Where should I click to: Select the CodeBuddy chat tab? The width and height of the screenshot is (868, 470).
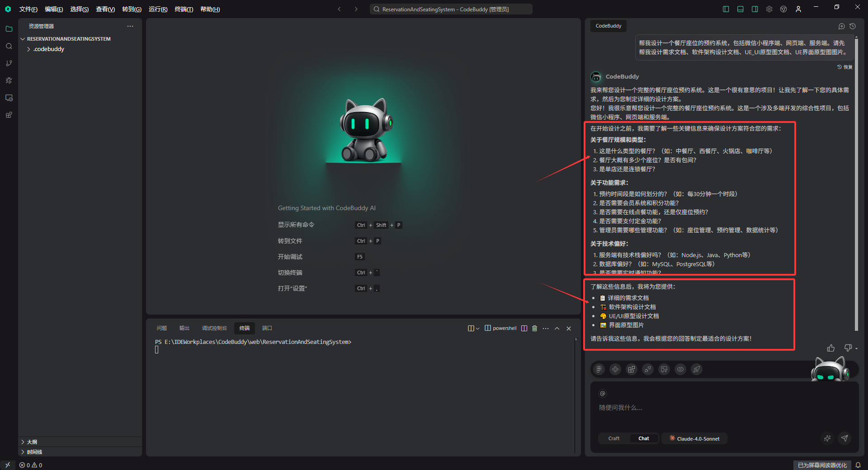point(609,26)
